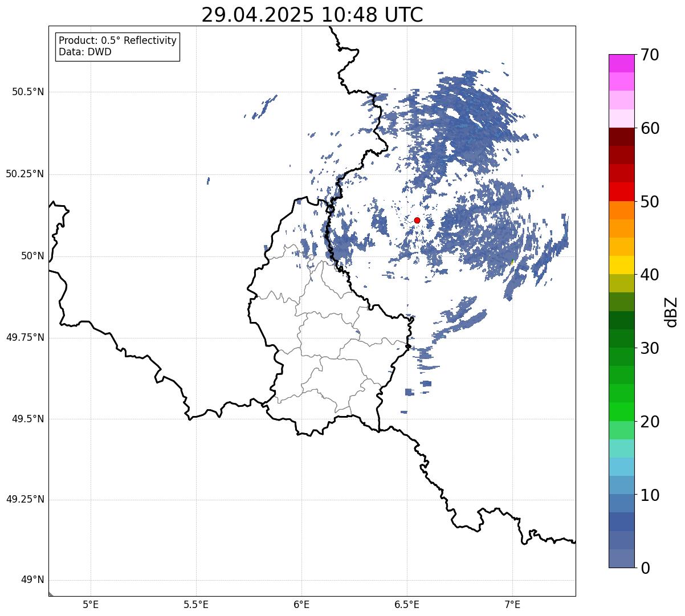685x616 pixels.
Task: Click the 7°E longitude label
Action: [512, 605]
